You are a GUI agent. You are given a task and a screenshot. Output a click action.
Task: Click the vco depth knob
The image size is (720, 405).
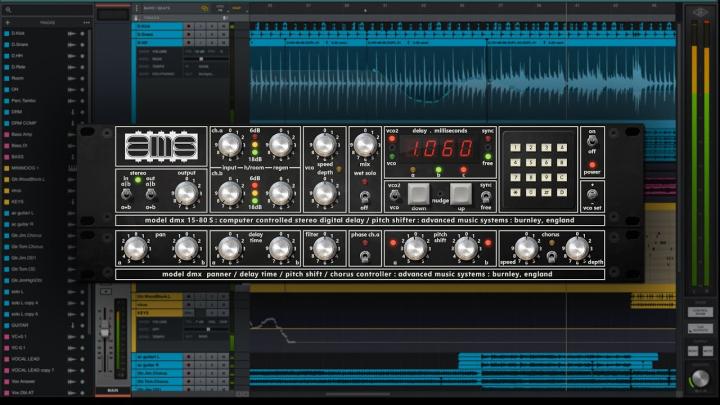(325, 193)
